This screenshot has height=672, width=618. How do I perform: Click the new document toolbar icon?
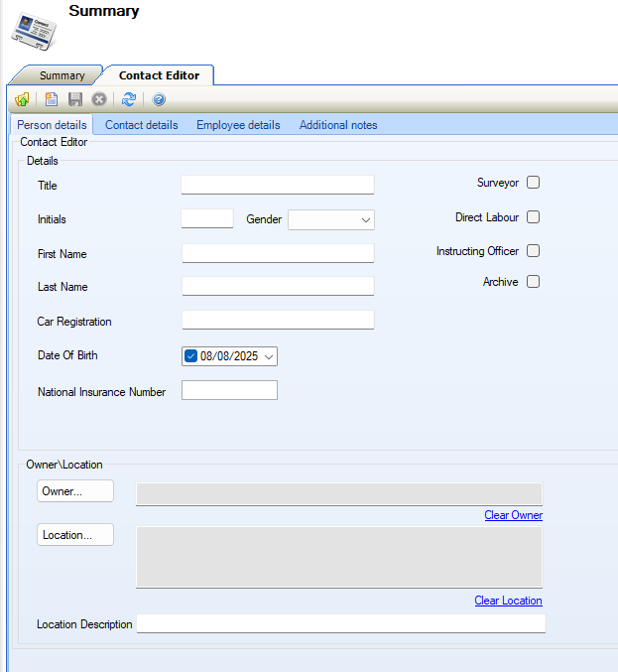coord(52,99)
